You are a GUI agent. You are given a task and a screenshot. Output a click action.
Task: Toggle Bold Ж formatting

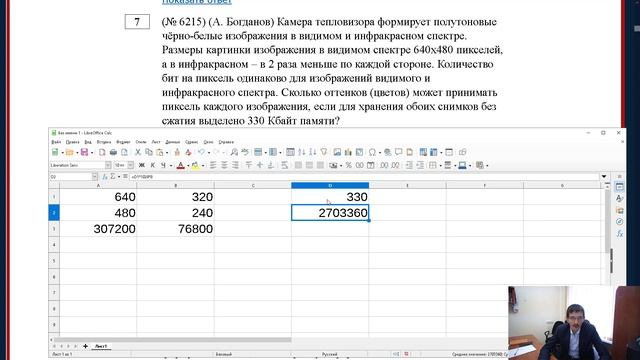coord(142,165)
